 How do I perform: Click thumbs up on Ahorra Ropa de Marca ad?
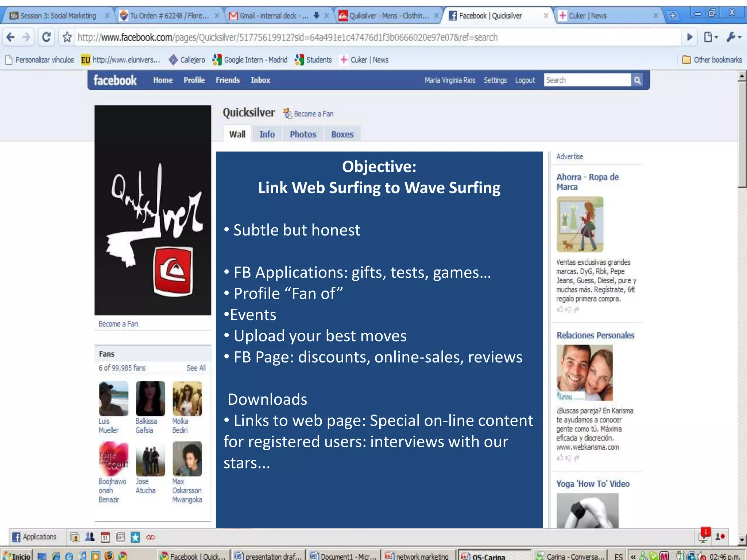(560, 310)
